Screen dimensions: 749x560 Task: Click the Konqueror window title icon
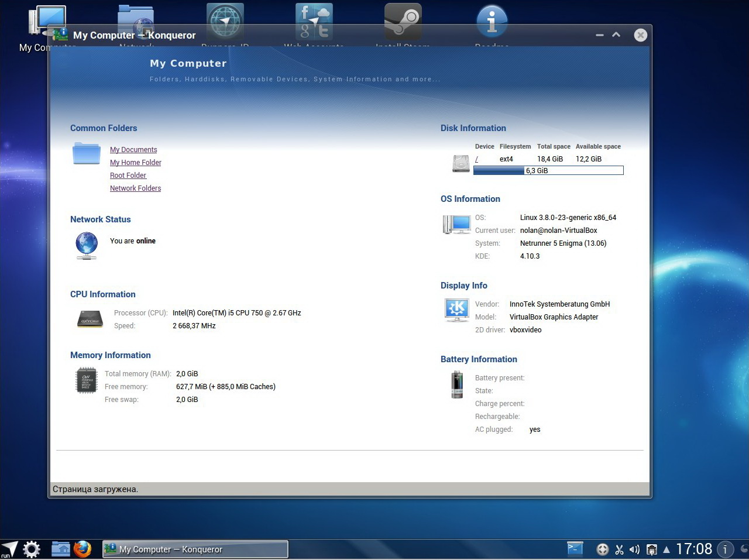pos(60,35)
